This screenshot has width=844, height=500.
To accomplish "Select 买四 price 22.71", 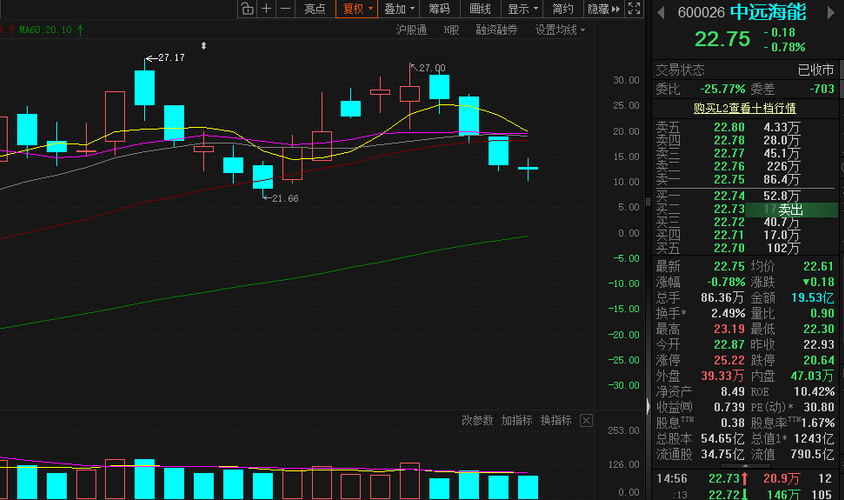I will (x=729, y=235).
